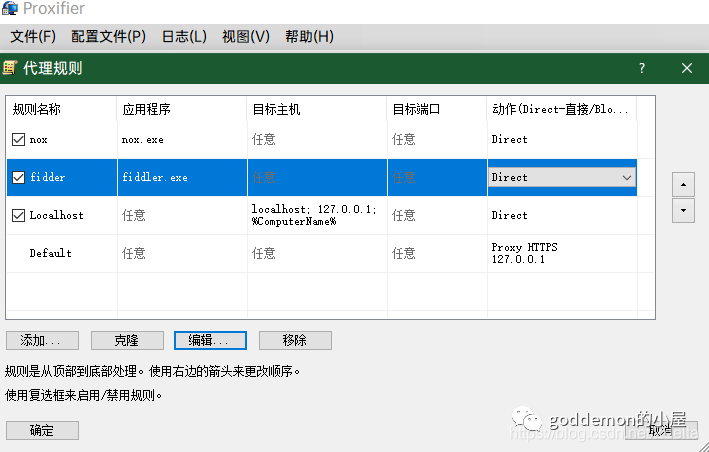Click the 移除 button

coord(295,340)
